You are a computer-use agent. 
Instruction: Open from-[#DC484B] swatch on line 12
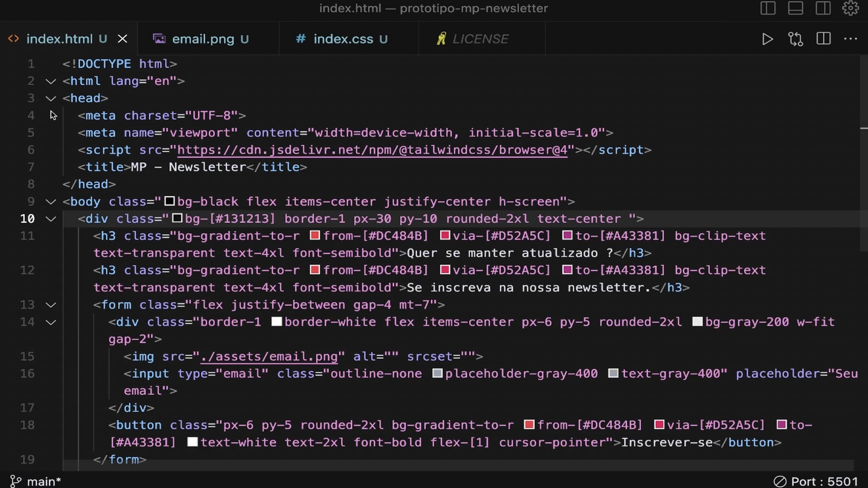pyautogui.click(x=315, y=270)
